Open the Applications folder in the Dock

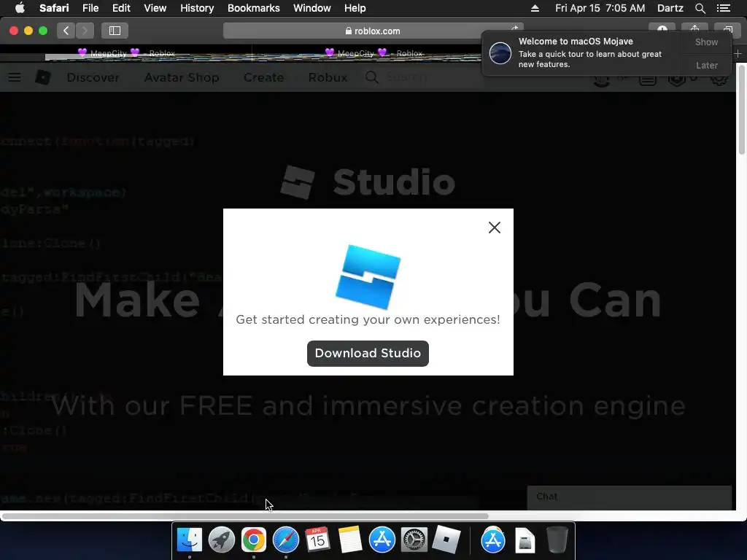[492, 540]
